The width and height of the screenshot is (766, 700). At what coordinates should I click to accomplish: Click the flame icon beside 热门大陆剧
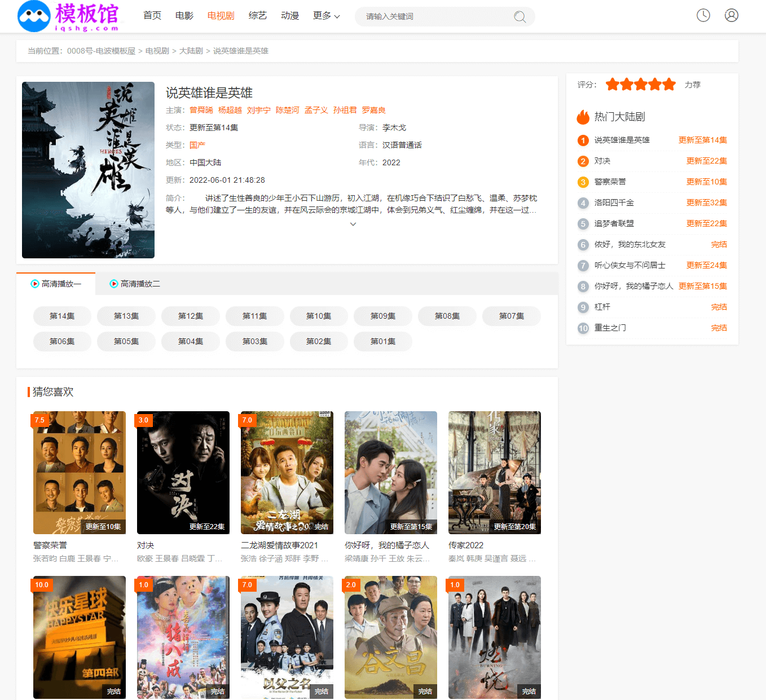point(583,117)
